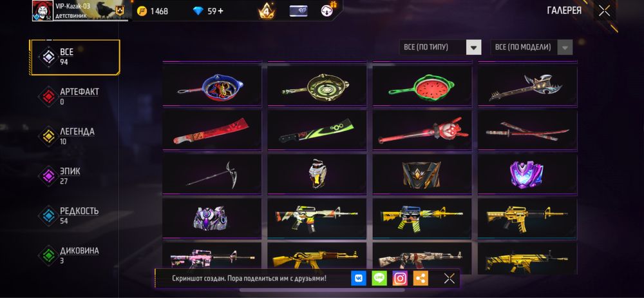This screenshot has height=298, width=644.
Task: Add diamonds via the plus sign
Action: coord(221,11)
